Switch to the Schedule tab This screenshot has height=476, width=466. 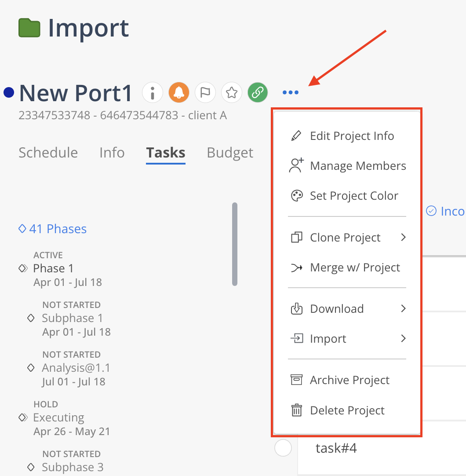(x=48, y=153)
